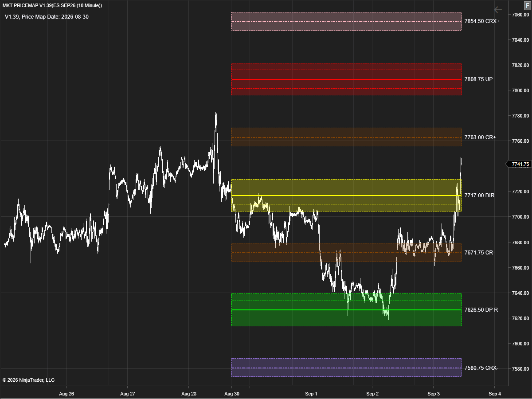Select the 7854.50 CRX+ level label

coord(482,21)
